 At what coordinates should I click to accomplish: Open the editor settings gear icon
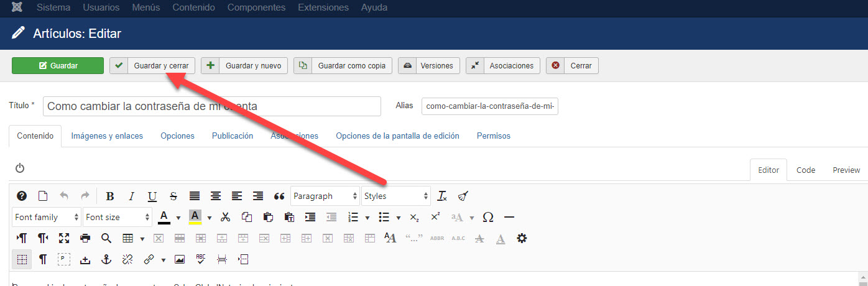[522, 238]
